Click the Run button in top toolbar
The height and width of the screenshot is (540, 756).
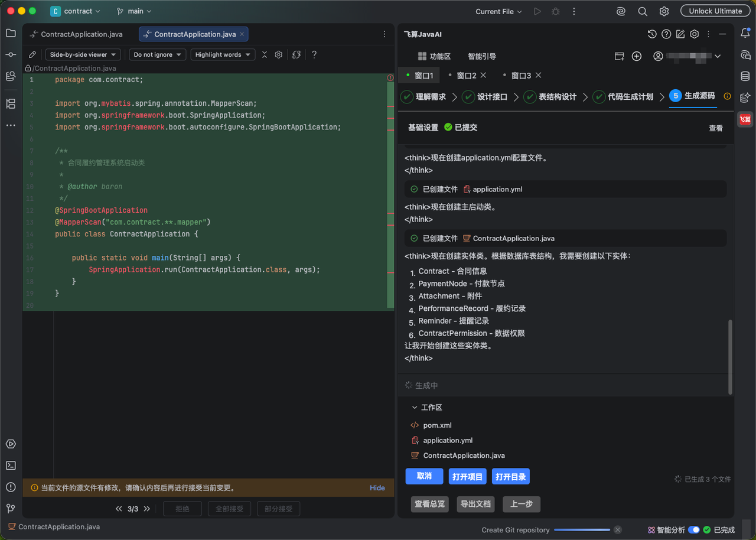537,11
